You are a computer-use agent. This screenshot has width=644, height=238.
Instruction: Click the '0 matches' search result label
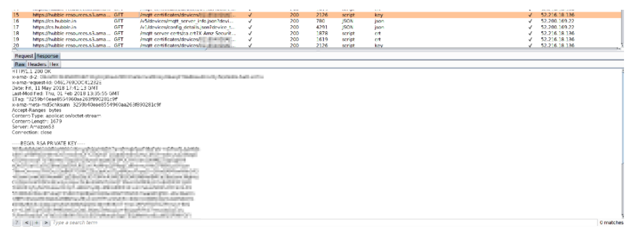611,223
